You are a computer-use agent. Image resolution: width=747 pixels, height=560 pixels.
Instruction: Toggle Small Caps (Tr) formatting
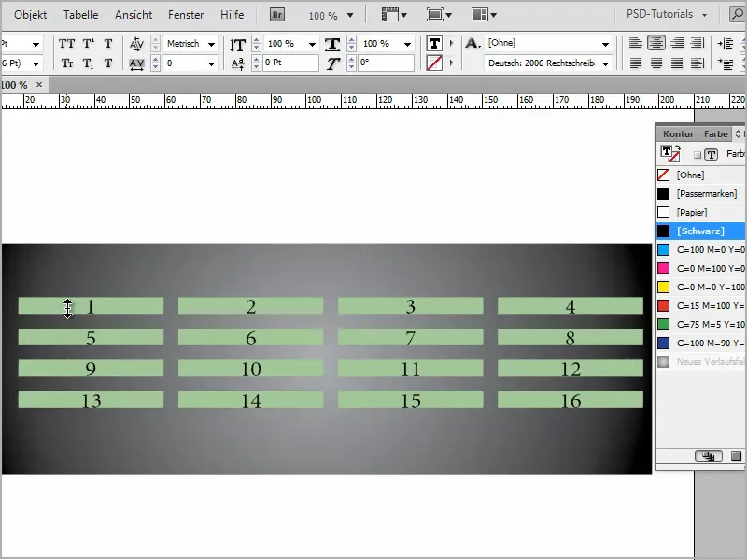click(x=66, y=63)
